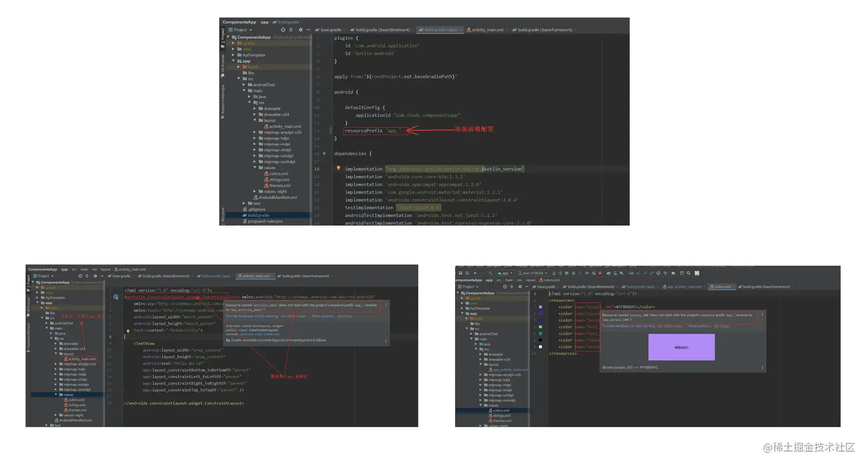Click black gutter swatch in colors.xml
Viewport: 868px width, 466px height.
(540, 340)
